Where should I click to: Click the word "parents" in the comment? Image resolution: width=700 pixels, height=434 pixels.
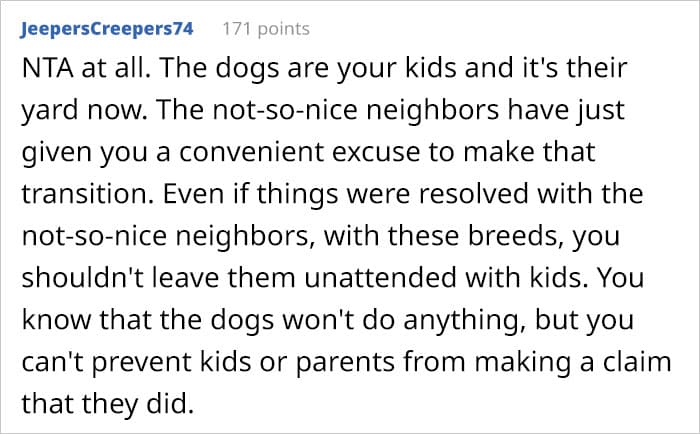pyautogui.click(x=346, y=363)
